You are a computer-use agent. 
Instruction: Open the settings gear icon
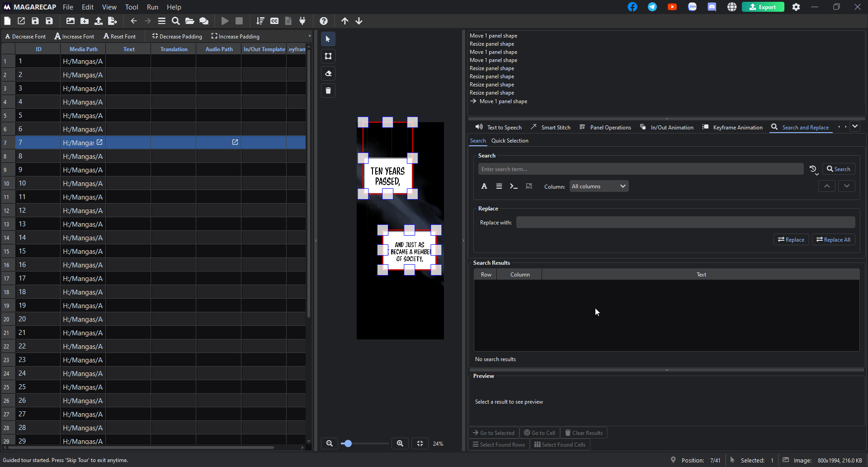796,7
